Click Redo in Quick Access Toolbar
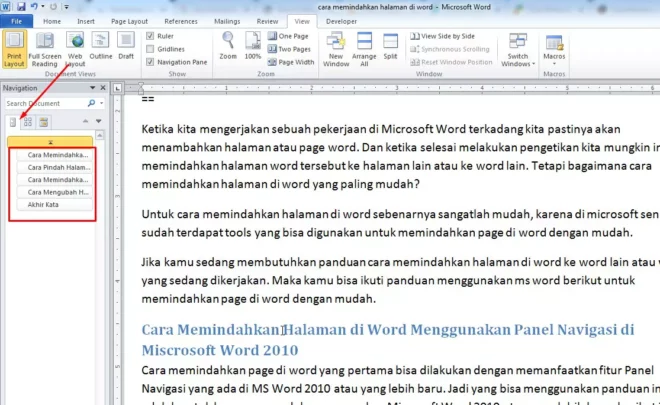This screenshot has width=660, height=405. [53, 7]
